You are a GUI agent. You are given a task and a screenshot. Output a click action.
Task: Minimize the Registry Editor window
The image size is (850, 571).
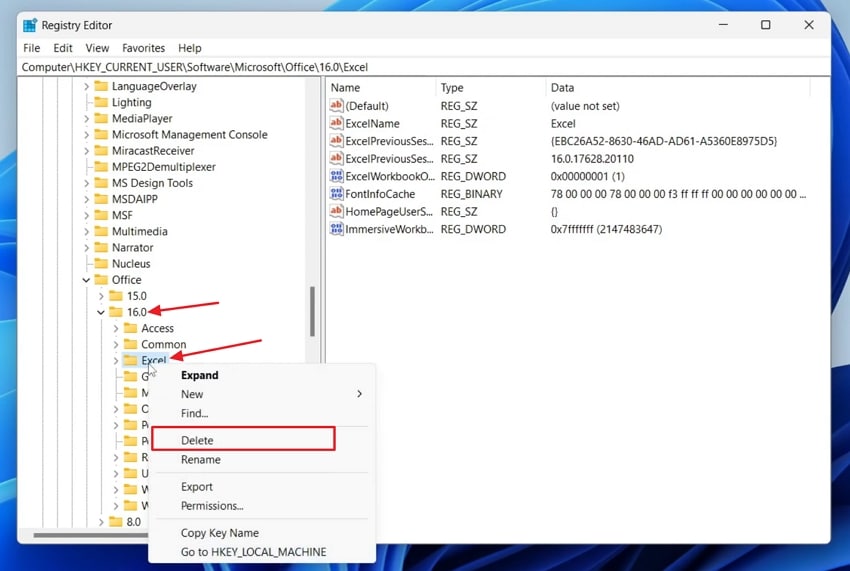pos(723,25)
